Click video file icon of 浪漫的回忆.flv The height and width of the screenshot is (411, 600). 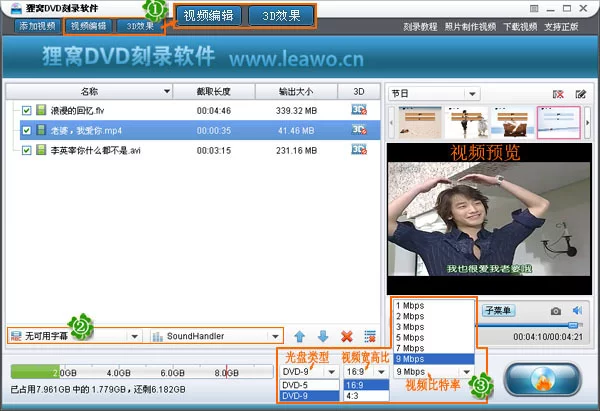(41, 110)
